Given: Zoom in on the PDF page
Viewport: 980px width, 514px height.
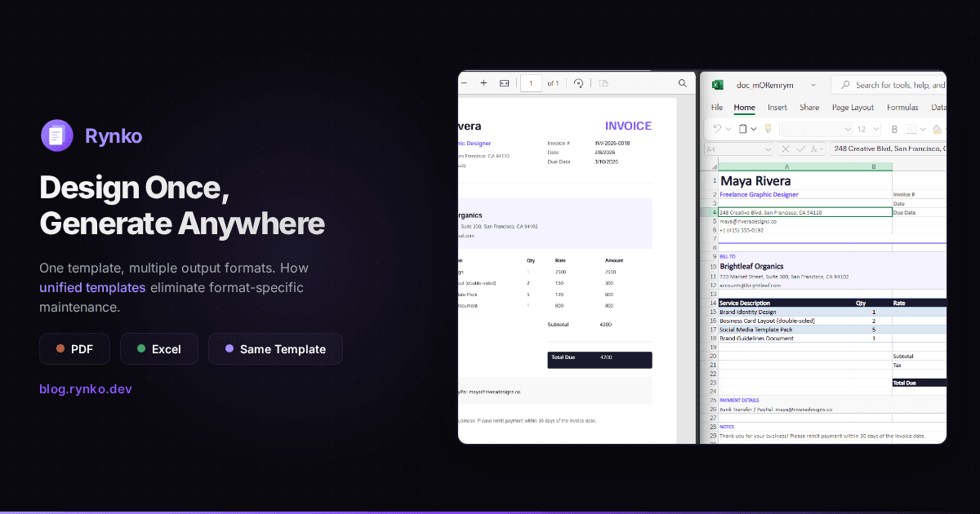Looking at the screenshot, I should pyautogui.click(x=483, y=83).
